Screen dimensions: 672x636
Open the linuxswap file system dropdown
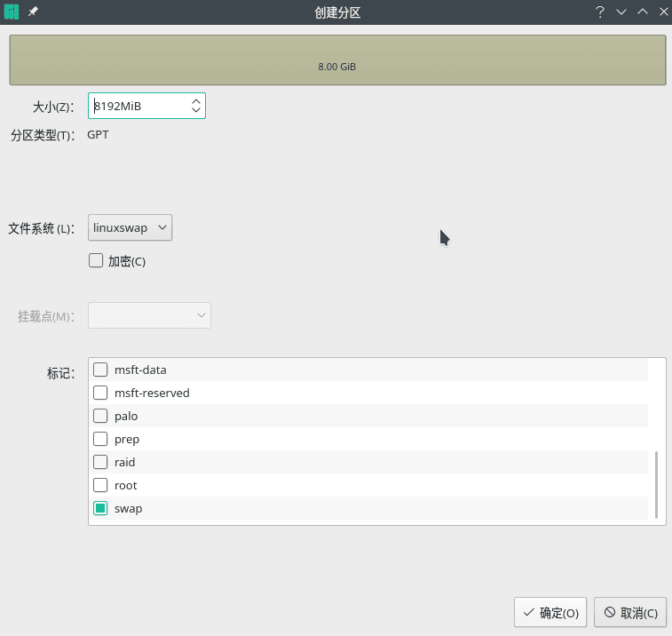[x=130, y=227]
